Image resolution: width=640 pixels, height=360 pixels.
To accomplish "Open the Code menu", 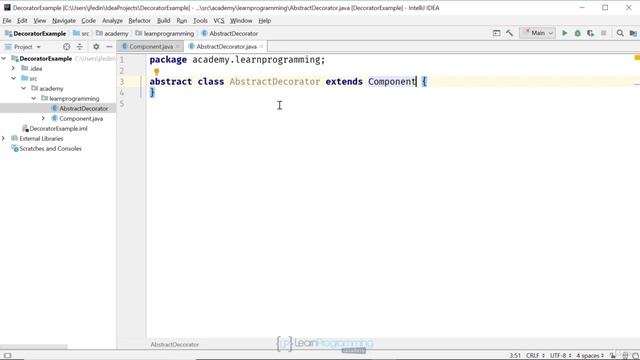I will [x=88, y=20].
